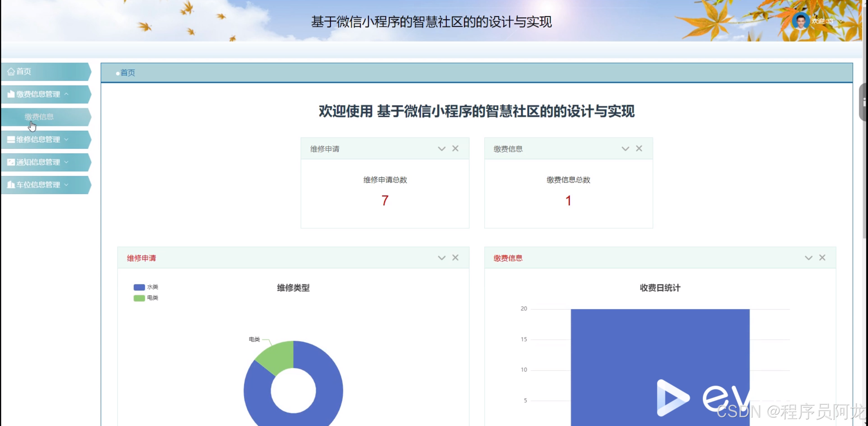
Task: Collapse the 缴费信息 count card chevron
Action: (x=625, y=149)
